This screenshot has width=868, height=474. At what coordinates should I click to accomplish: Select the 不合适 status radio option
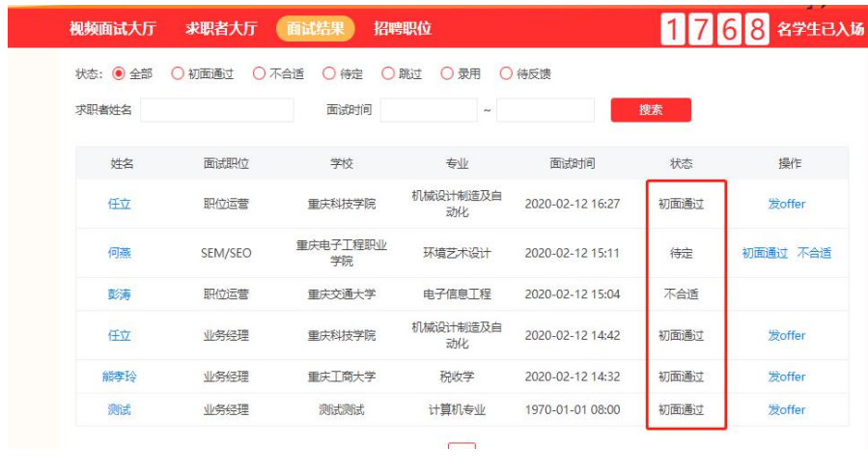(x=259, y=74)
